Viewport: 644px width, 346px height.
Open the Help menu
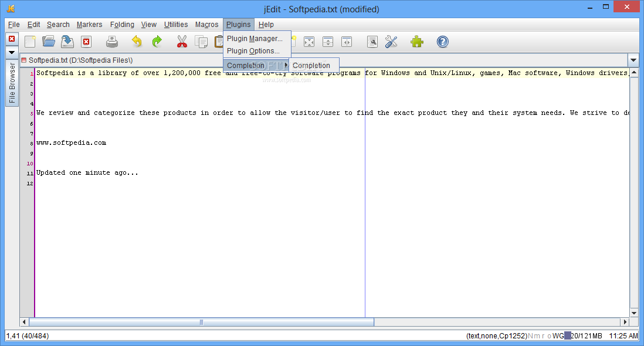(x=266, y=25)
